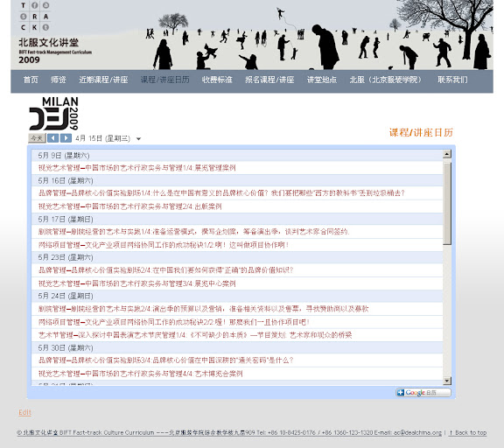
Task: Click the TRACK logo grid at top left
Action: (34, 17)
